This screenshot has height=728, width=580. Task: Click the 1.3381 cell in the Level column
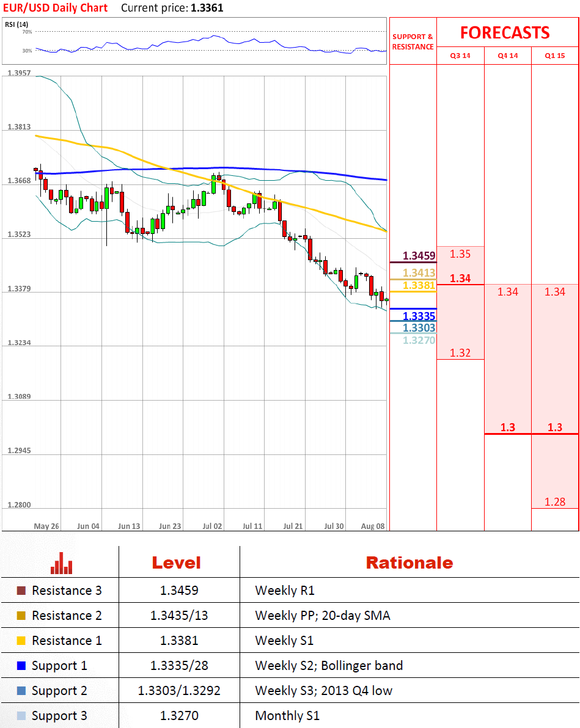[179, 641]
